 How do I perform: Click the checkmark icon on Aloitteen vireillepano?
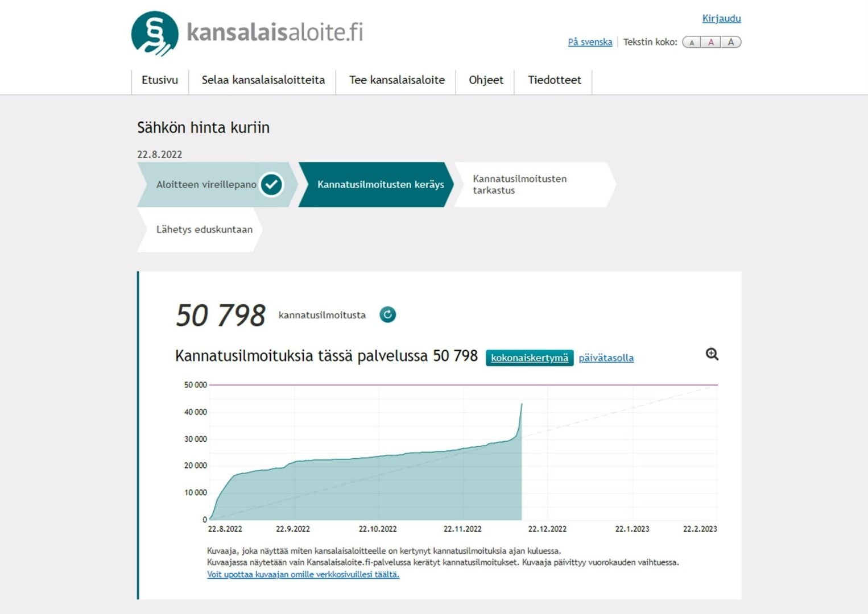[271, 184]
